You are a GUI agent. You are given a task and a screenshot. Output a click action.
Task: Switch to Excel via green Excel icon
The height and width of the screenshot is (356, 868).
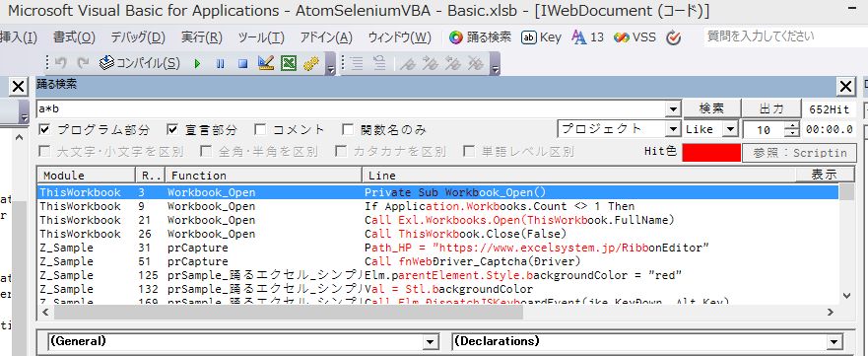pos(289,64)
